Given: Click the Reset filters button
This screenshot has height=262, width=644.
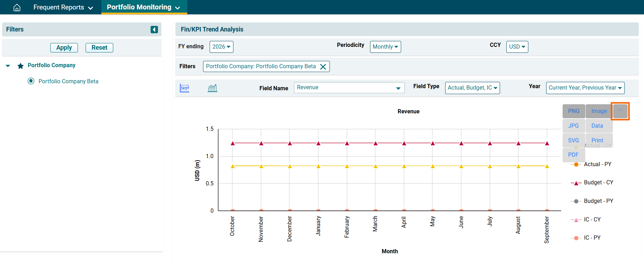Looking at the screenshot, I should click(99, 48).
